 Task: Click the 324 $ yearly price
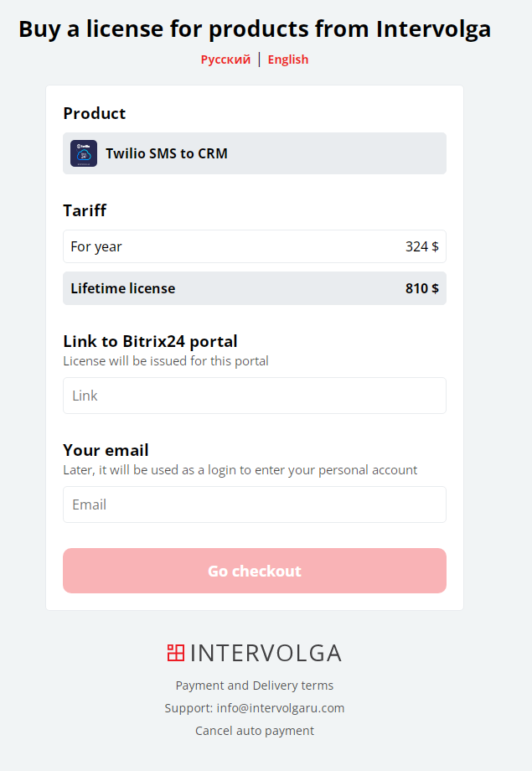point(422,246)
